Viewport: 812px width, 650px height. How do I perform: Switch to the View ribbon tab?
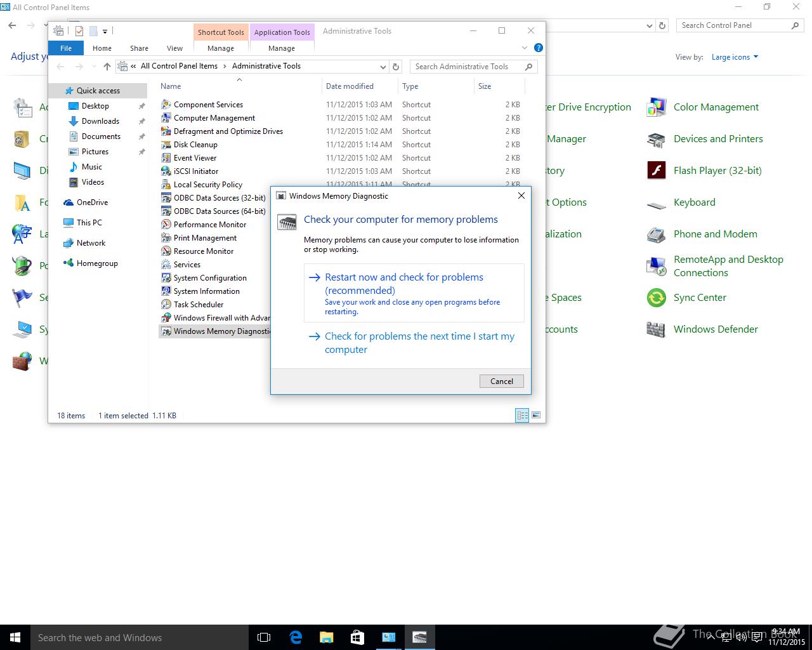(174, 48)
